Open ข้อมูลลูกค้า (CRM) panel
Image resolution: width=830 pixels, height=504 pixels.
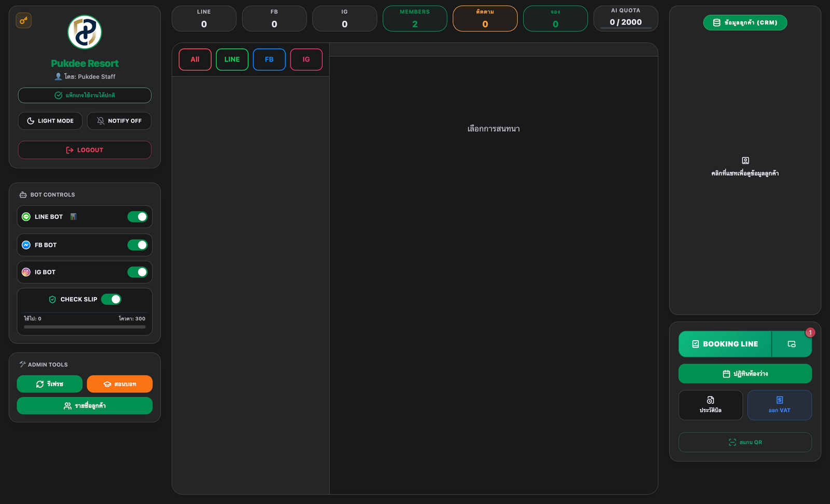745,22
